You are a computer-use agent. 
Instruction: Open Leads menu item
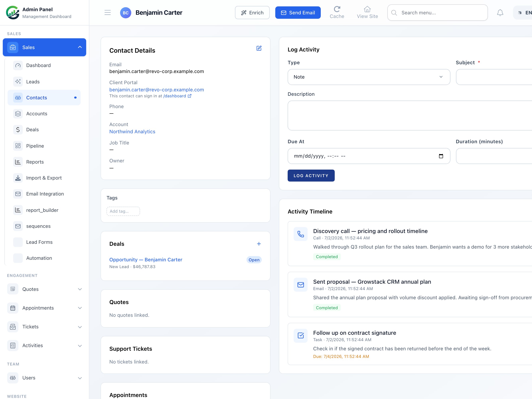point(44,82)
